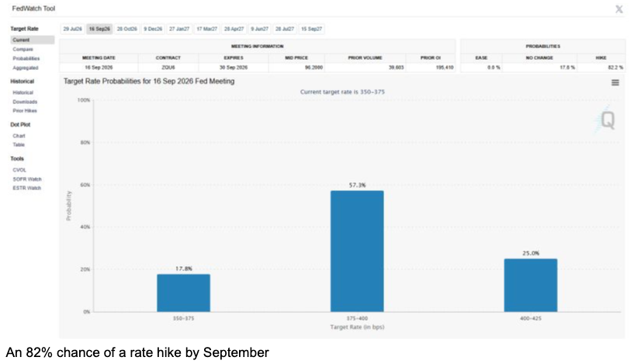Open the CVOL tool link
Screen dimensions: 641x364
pyautogui.click(x=19, y=170)
